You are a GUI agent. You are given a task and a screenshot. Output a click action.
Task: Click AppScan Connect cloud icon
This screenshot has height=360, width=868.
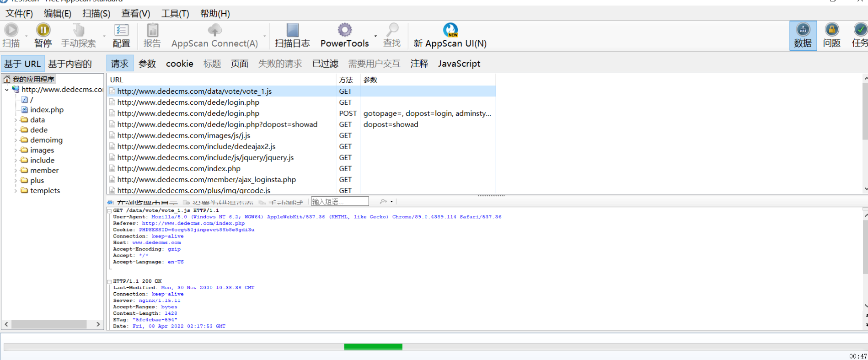214,30
